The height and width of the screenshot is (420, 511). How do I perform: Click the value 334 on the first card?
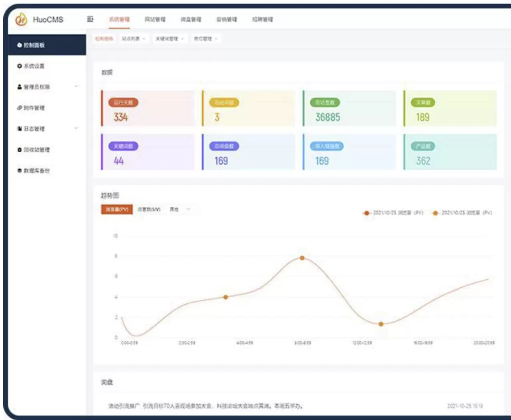[x=121, y=117]
